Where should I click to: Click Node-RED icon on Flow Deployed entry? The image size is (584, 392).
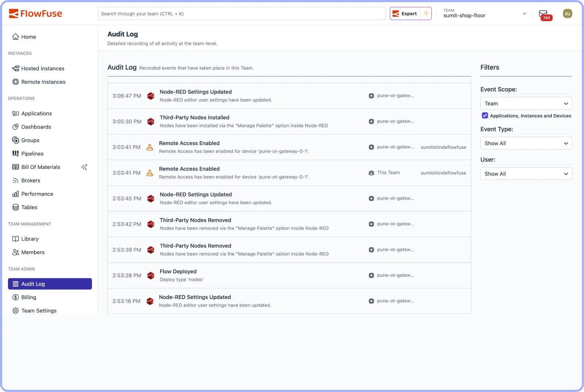[x=150, y=276]
